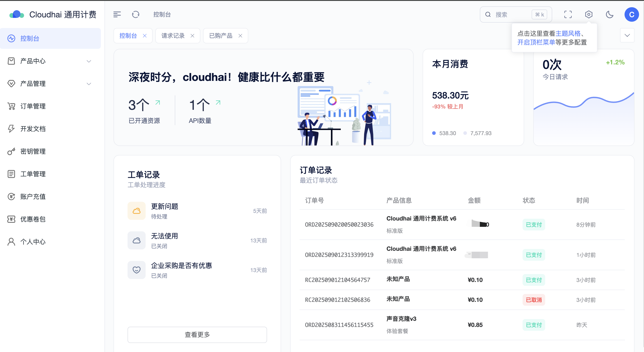Click order number RC202509012102506836

[x=337, y=300]
